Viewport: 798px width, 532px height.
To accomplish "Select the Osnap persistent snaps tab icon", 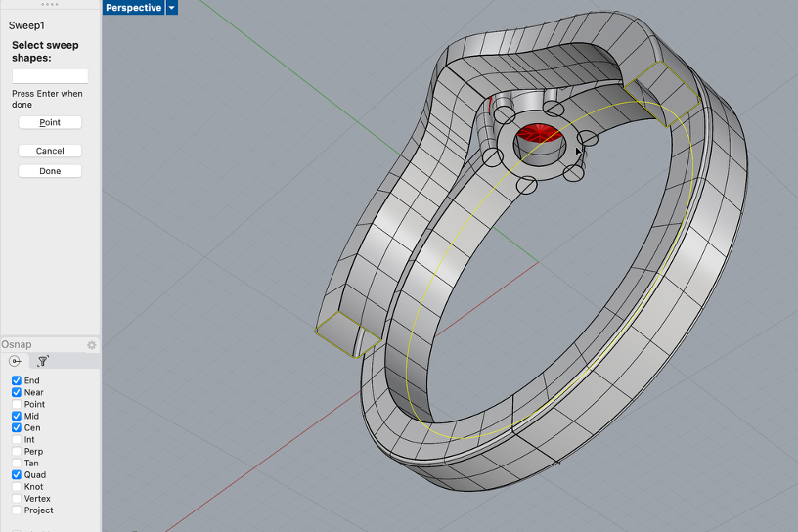I will tap(15, 361).
